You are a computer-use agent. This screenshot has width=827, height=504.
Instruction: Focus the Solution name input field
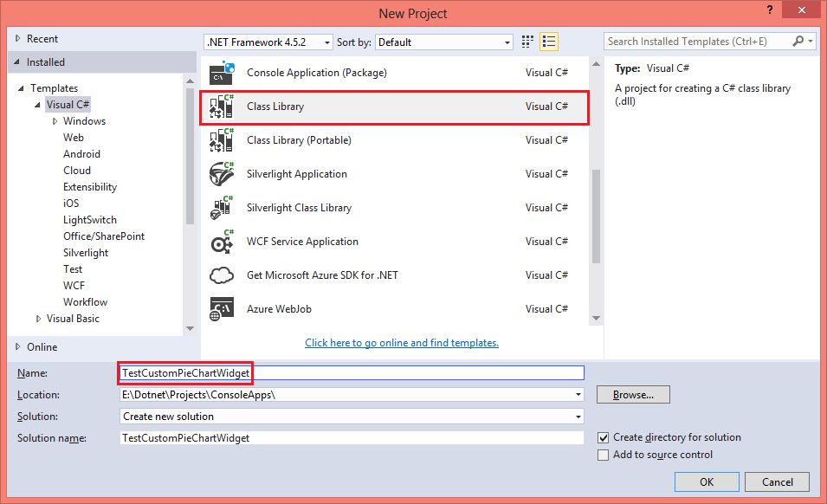(x=352, y=438)
